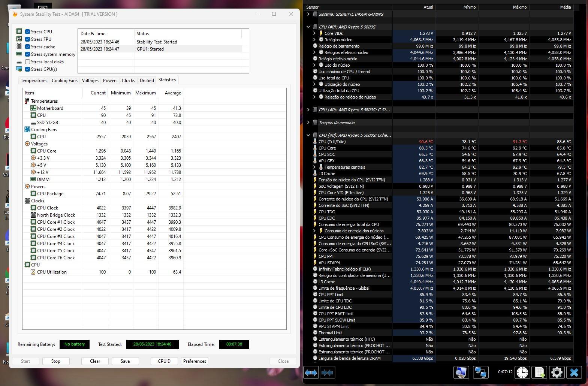The height and width of the screenshot is (386, 588).
Task: Select the Statistics tab
Action: [167, 80]
